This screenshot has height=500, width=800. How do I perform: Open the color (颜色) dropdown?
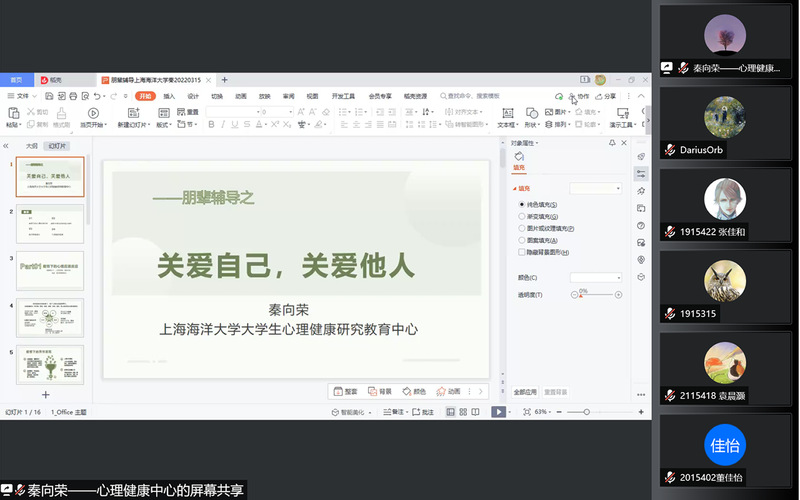click(x=595, y=277)
